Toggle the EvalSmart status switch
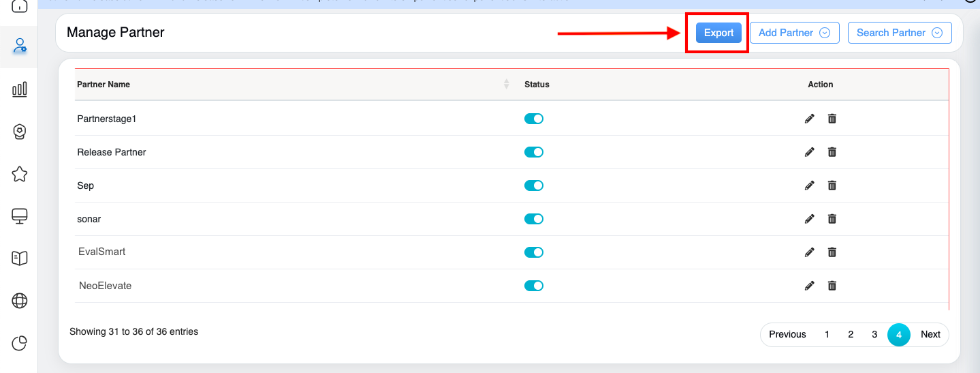This screenshot has width=980, height=373. tap(533, 252)
